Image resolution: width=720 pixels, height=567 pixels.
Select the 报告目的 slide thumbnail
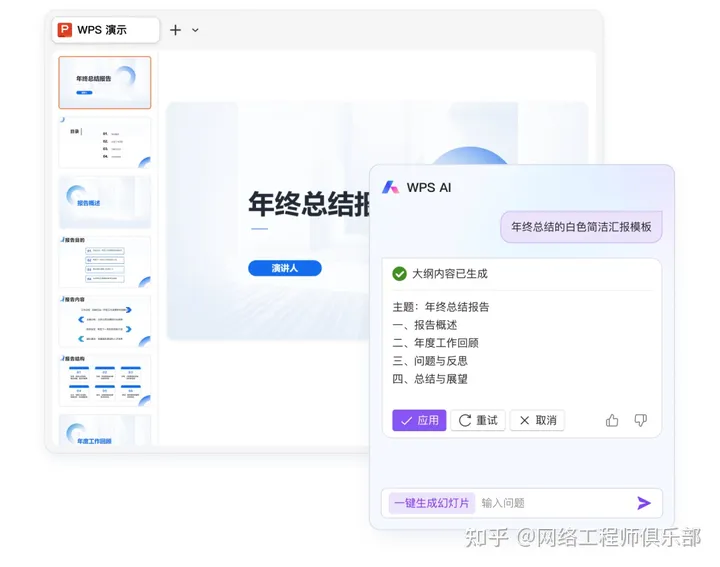(105, 261)
